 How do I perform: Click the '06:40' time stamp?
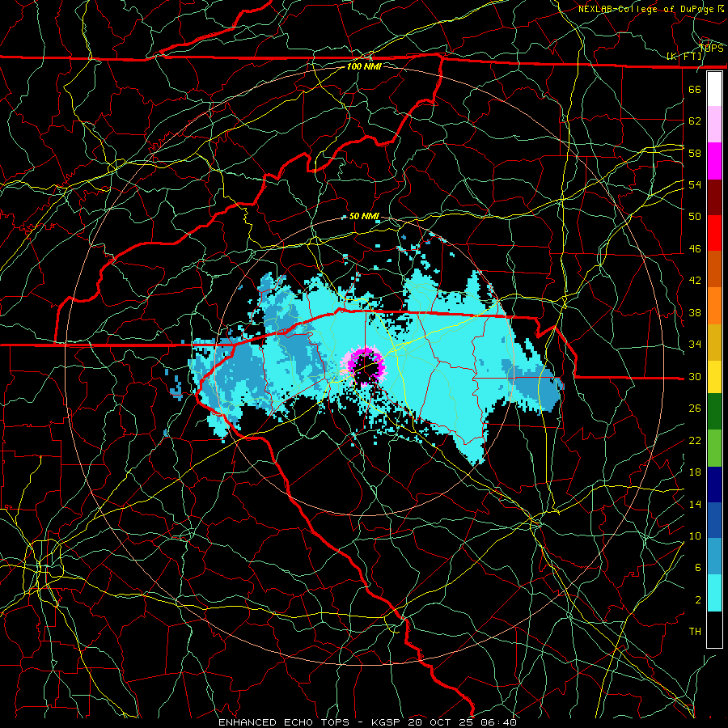498,722
